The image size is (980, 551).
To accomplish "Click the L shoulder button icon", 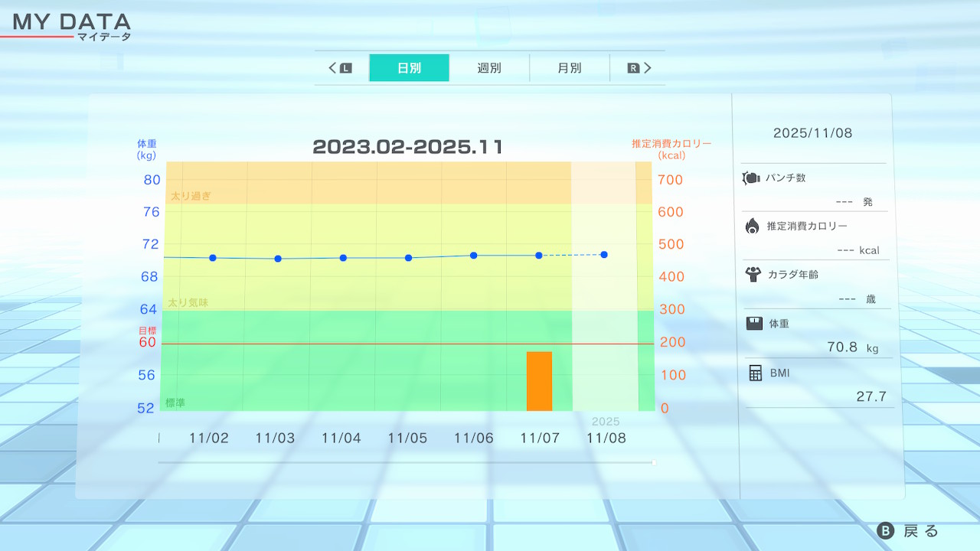I will click(x=346, y=68).
